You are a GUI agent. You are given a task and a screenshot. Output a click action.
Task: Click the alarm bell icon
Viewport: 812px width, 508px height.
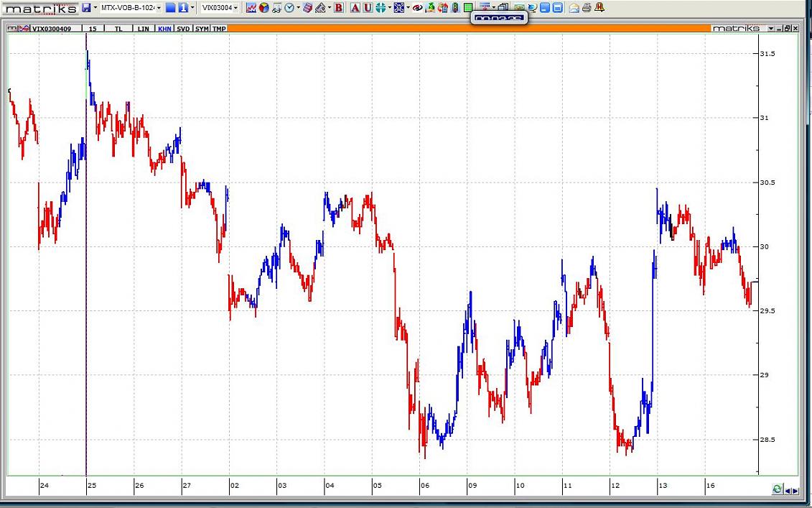pos(599,8)
